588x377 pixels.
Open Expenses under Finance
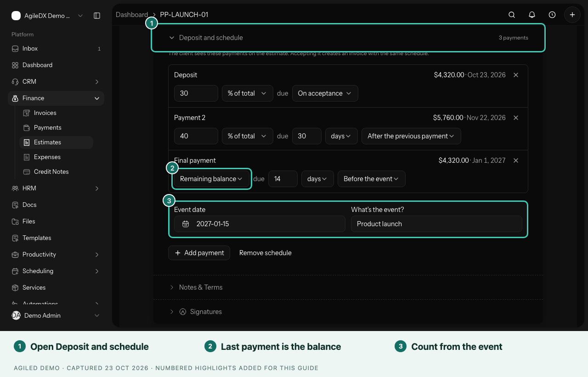pyautogui.click(x=56, y=157)
